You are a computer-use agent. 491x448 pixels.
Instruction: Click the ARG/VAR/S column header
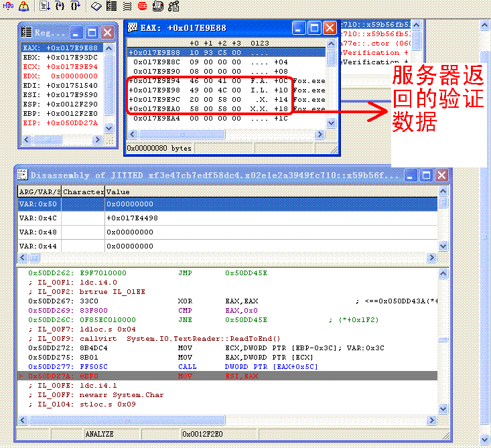click(39, 192)
